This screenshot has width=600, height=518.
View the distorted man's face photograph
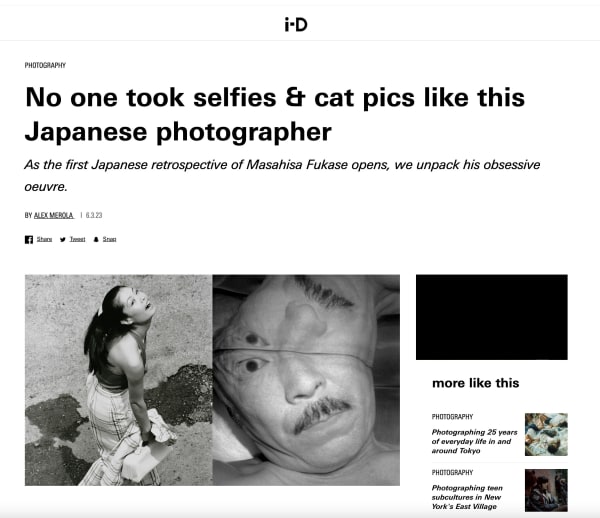point(306,380)
